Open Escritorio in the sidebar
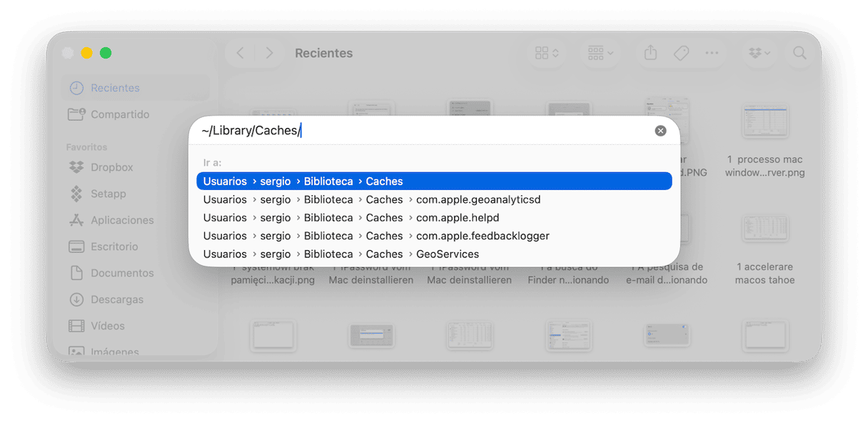 point(135,247)
